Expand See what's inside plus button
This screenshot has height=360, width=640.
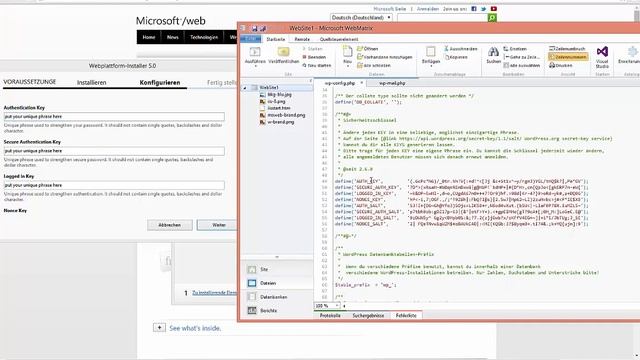pyautogui.click(x=160, y=328)
